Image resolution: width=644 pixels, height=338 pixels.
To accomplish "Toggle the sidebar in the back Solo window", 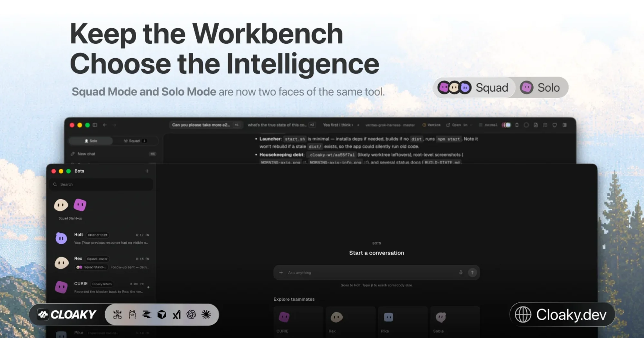I will [95, 125].
